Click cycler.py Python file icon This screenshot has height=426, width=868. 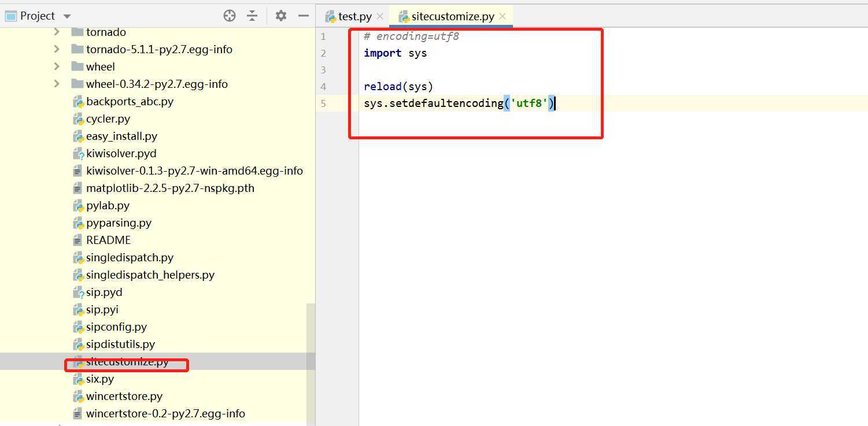(x=78, y=119)
